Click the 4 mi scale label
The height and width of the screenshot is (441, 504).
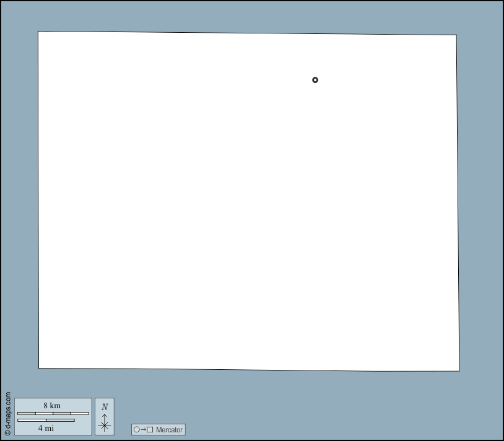46,428
